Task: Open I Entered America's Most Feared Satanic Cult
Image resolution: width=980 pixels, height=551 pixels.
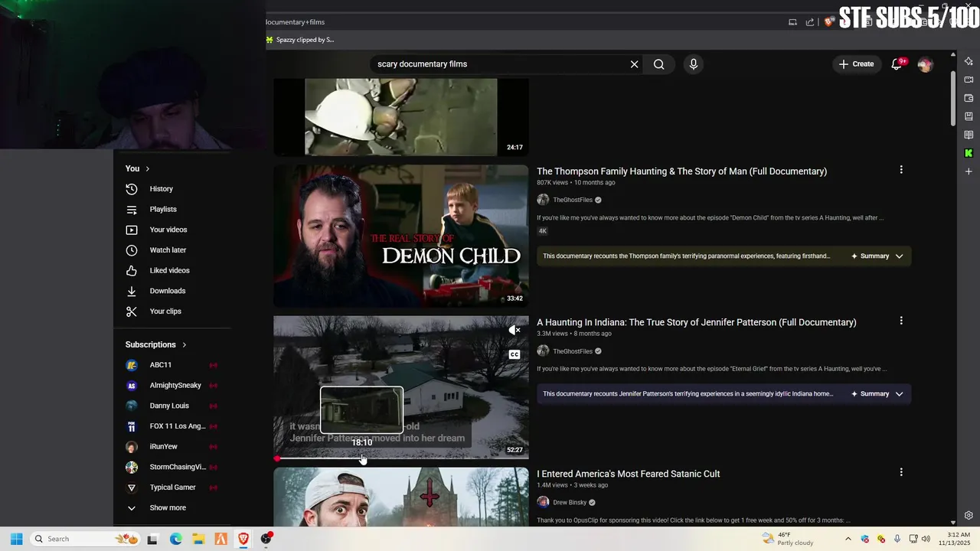Action: click(x=628, y=474)
